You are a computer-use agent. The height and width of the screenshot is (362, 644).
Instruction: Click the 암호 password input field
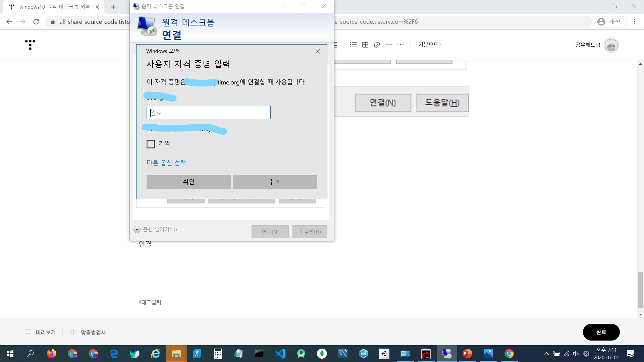click(x=208, y=113)
